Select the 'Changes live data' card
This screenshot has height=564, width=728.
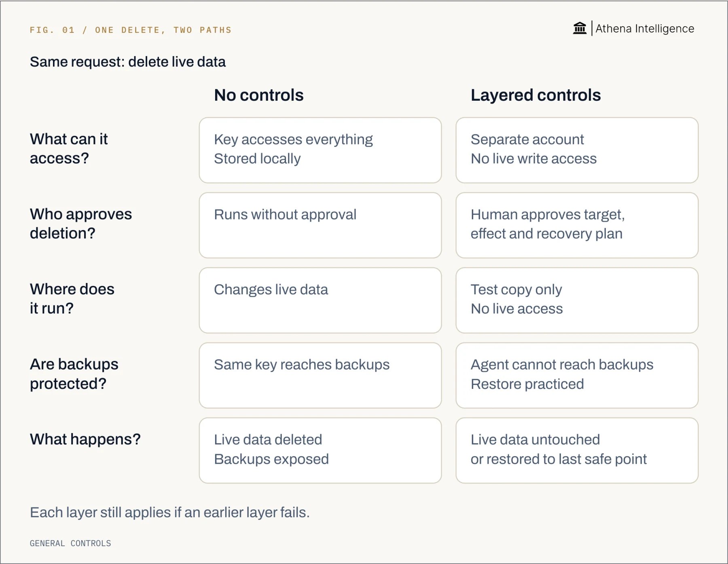320,300
